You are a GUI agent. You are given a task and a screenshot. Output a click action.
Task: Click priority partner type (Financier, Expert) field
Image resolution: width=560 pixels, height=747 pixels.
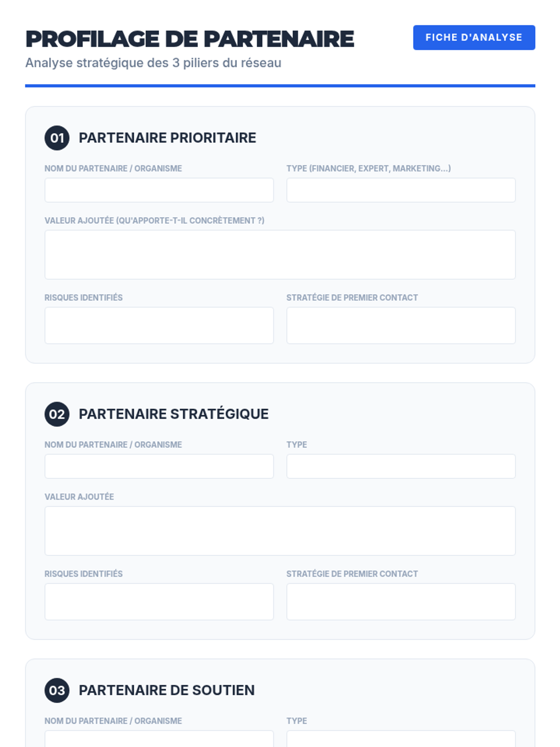pyautogui.click(x=400, y=190)
